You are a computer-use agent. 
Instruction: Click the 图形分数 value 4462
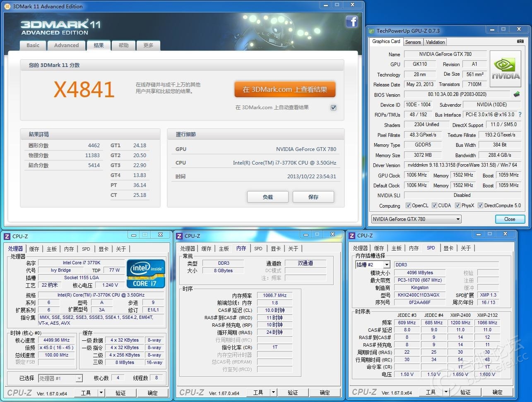pos(94,146)
